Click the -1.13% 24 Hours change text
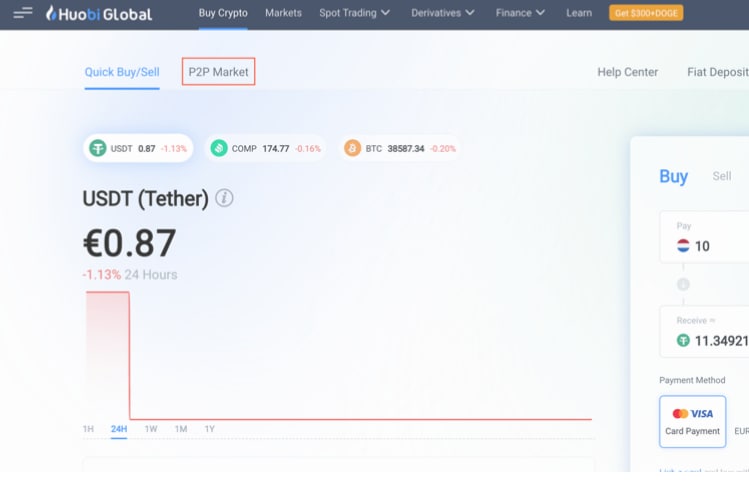 130,275
